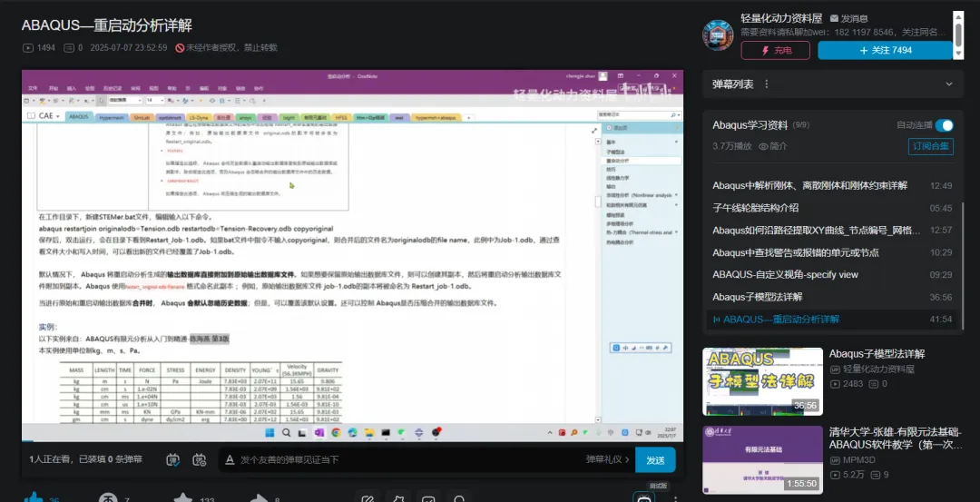Screen dimensions: 980x502
Task: Click scrollbar down arrow in uploader description
Action: pos(958,54)
